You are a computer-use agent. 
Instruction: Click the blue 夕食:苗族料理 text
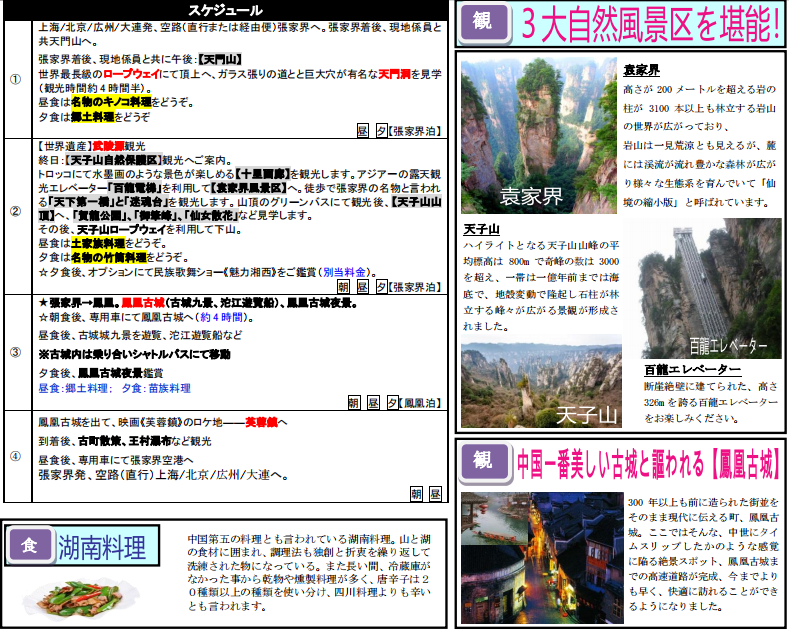tap(156, 388)
